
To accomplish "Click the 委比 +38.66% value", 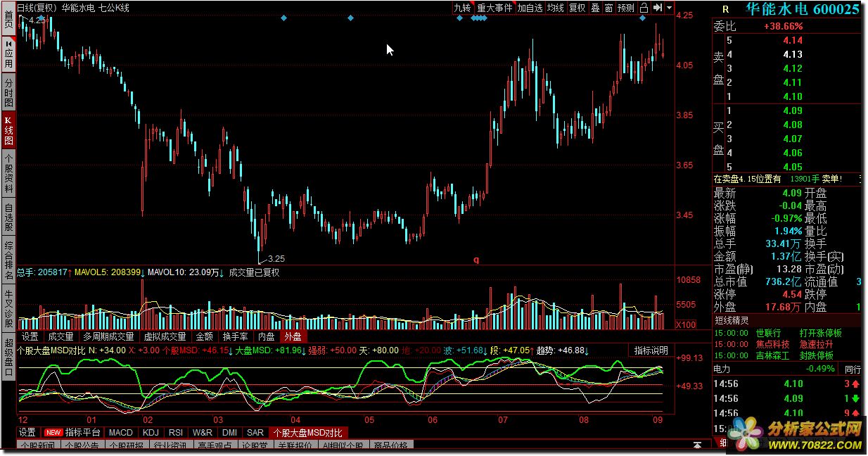I will point(783,27).
